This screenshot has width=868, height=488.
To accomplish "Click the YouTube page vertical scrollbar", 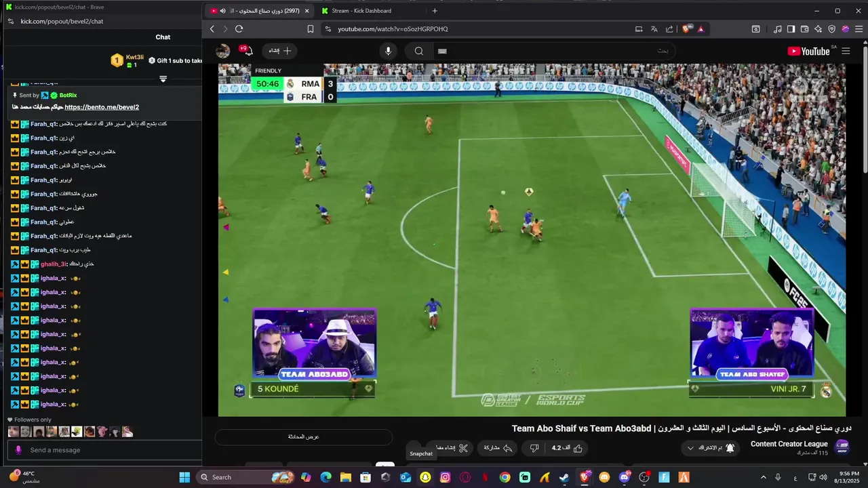I will [x=865, y=108].
